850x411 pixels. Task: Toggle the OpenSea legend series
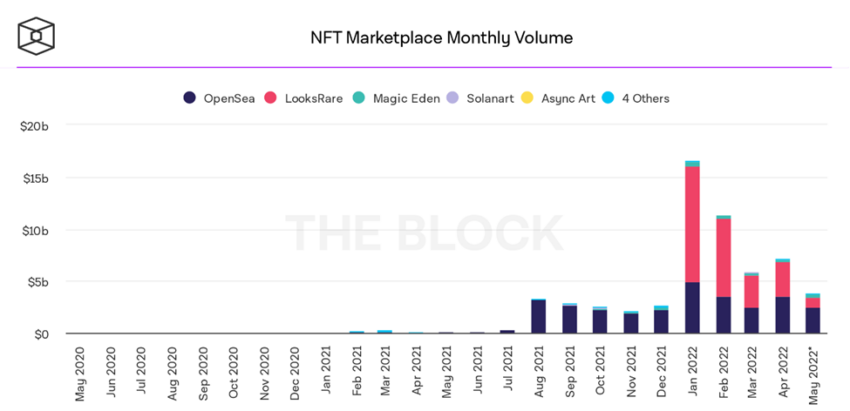click(x=219, y=98)
